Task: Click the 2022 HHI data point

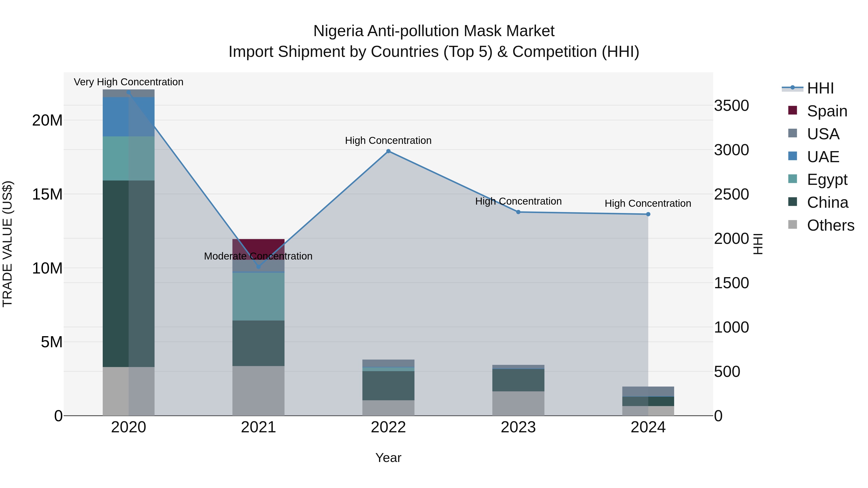Action: point(388,151)
